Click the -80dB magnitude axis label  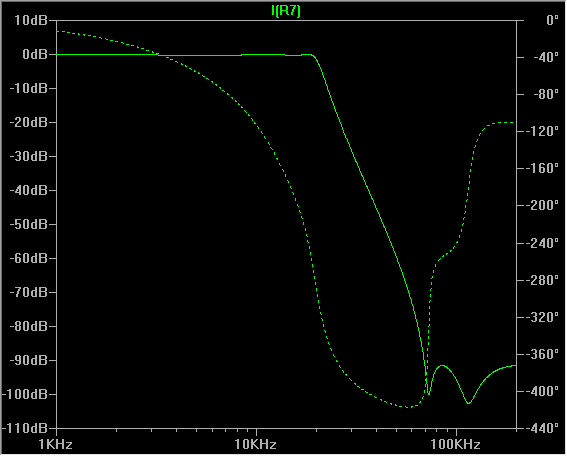point(29,326)
